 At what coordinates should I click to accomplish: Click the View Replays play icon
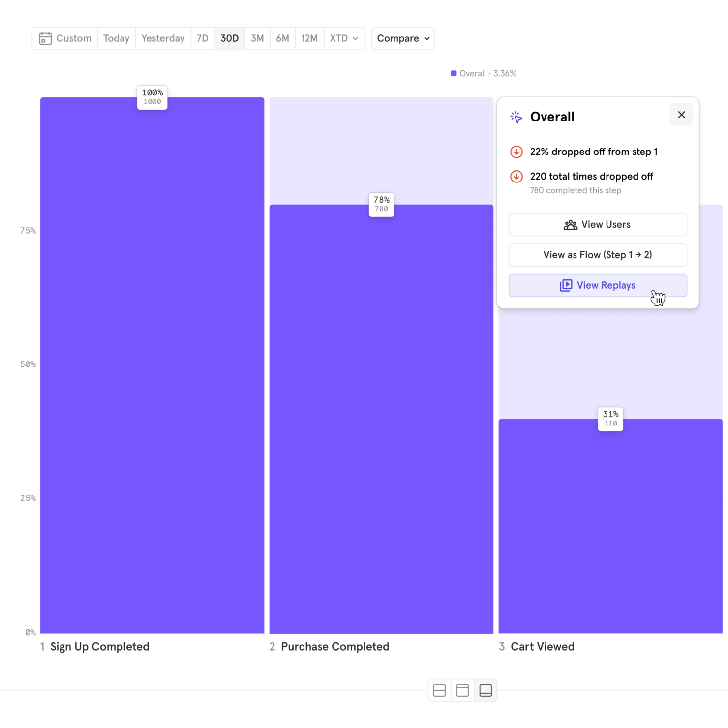pos(566,285)
